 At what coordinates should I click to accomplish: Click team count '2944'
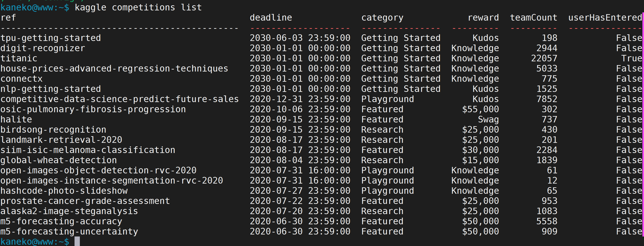[x=547, y=48]
